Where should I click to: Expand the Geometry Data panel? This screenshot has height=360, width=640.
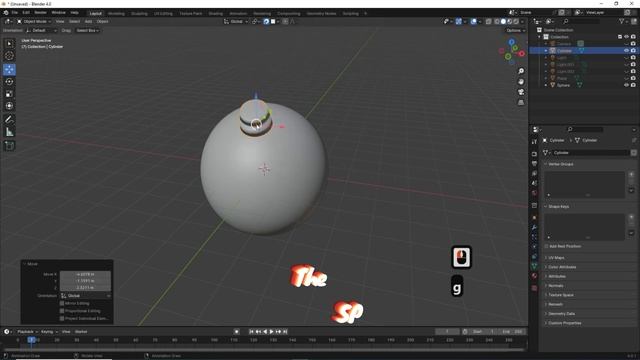562,314
